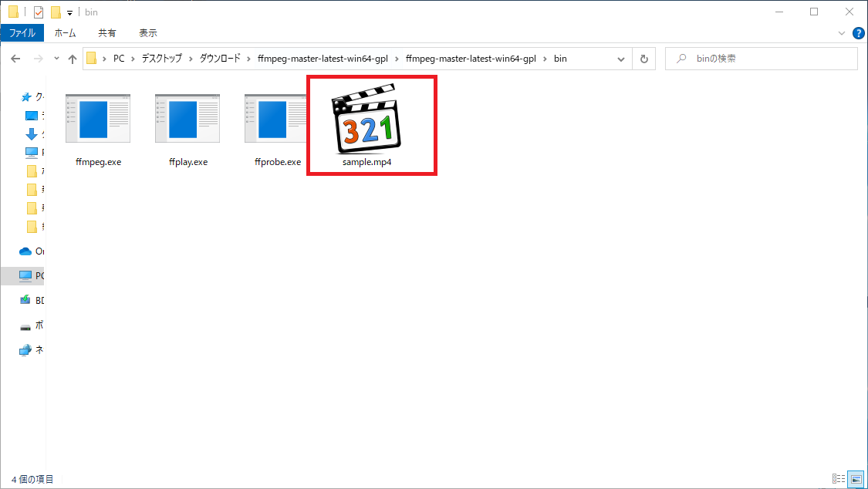868x489 pixels.
Task: Click PC in the address breadcrumb
Action: [x=119, y=58]
